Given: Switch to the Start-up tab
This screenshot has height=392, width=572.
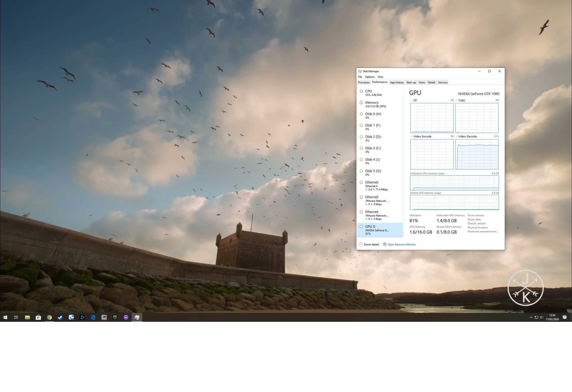Looking at the screenshot, I should click(x=411, y=82).
